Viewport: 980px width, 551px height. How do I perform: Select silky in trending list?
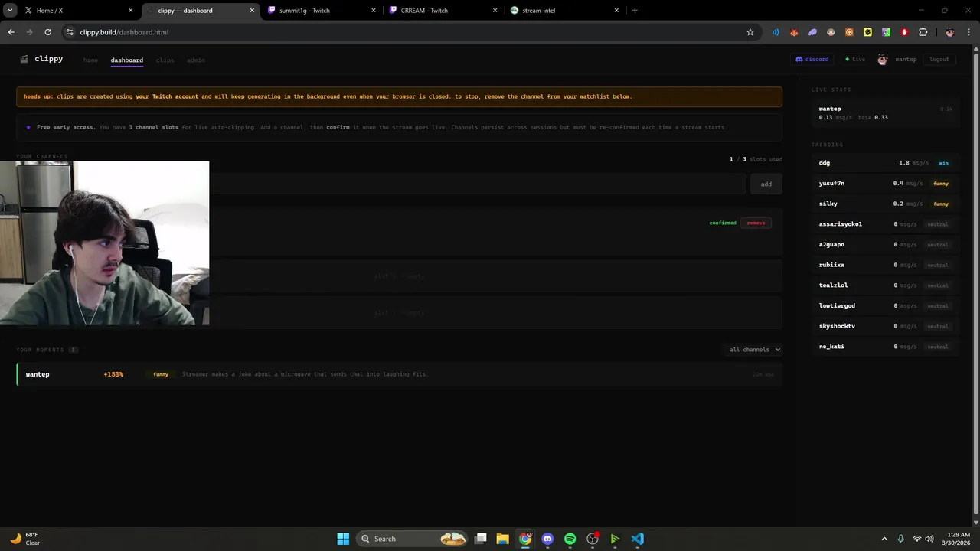click(x=885, y=204)
